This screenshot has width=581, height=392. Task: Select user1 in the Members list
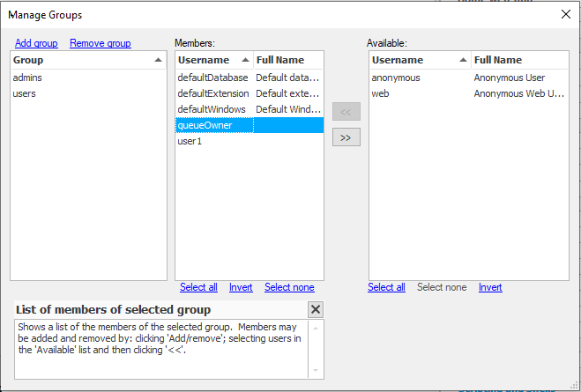(190, 141)
